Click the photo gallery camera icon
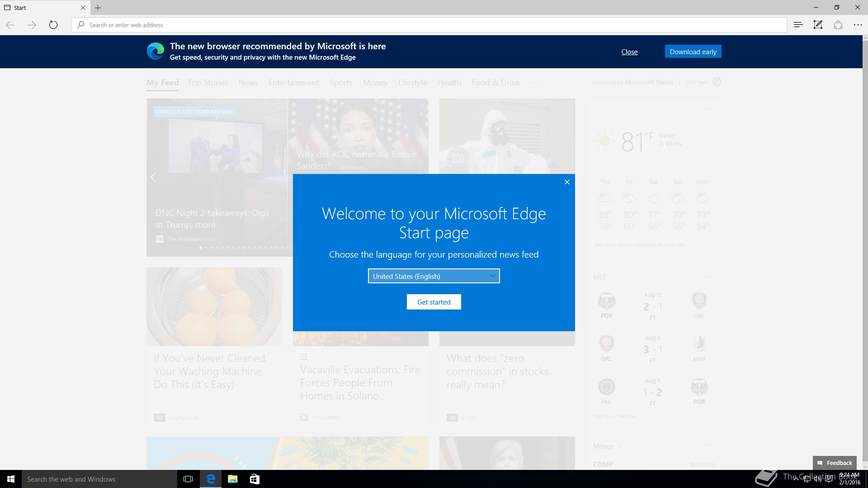Image resolution: width=868 pixels, height=488 pixels. [x=458, y=159]
